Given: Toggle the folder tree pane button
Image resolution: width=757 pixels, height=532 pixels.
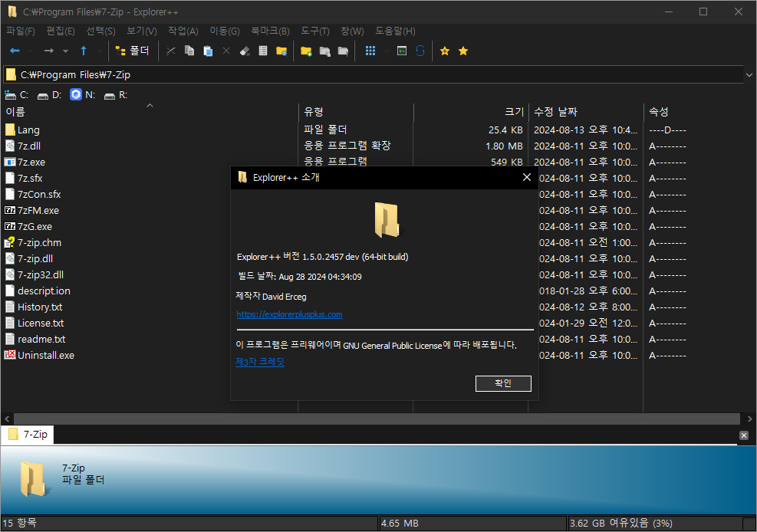Looking at the screenshot, I should (x=132, y=51).
